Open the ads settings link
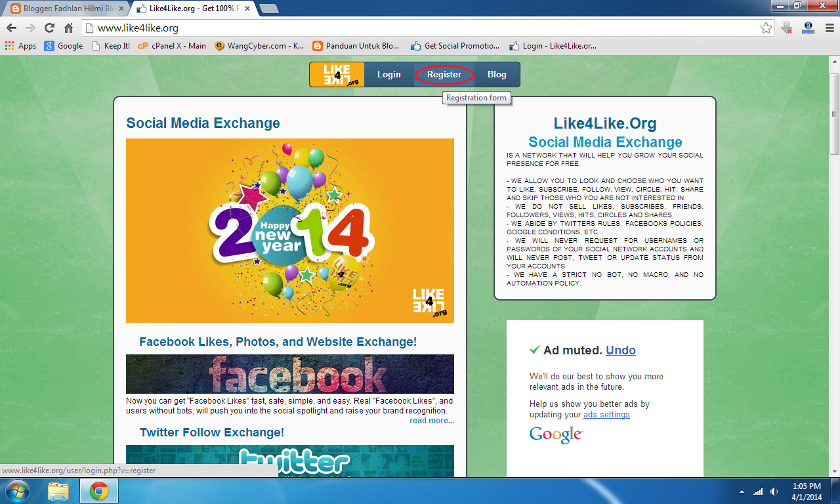This screenshot has height=504, width=840. click(x=606, y=415)
